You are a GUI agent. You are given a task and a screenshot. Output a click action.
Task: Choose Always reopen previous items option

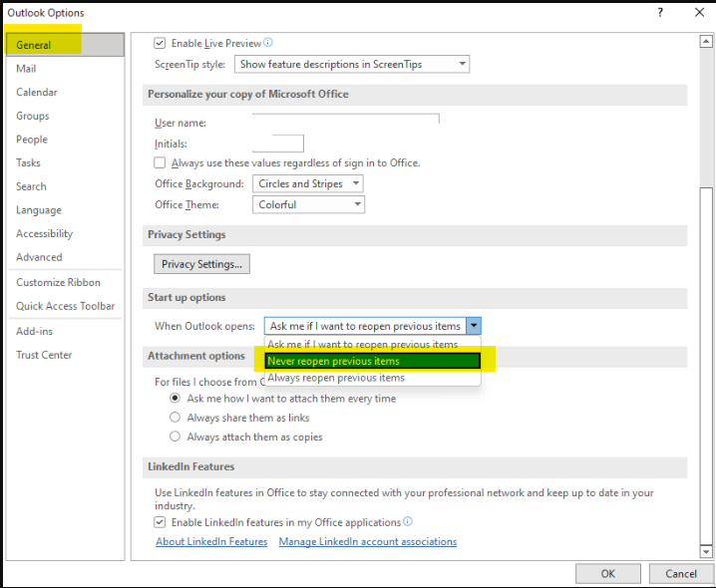pyautogui.click(x=372, y=378)
